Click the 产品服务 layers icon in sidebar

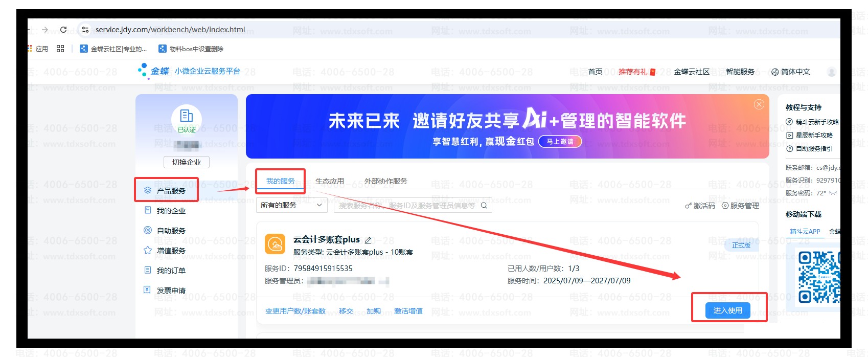point(148,190)
